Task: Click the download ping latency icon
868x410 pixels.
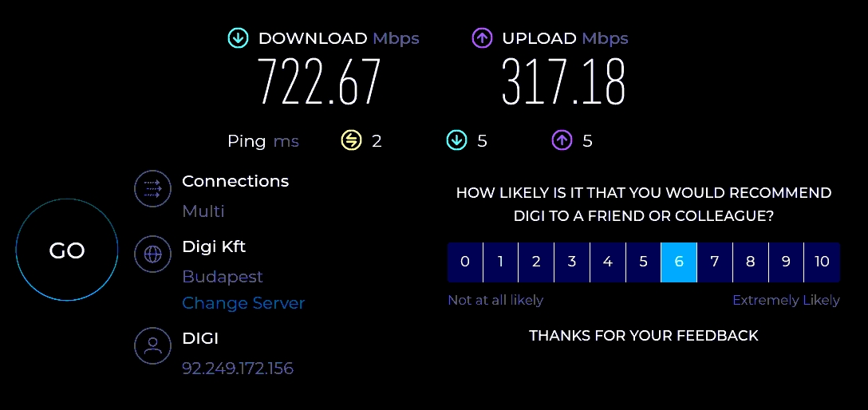Action: [456, 141]
